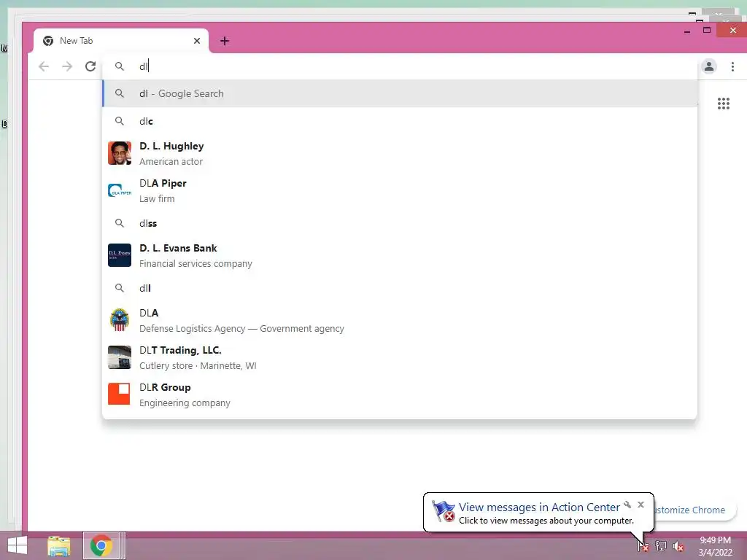747x560 pixels.
Task: Reload the current page
Action: point(90,66)
